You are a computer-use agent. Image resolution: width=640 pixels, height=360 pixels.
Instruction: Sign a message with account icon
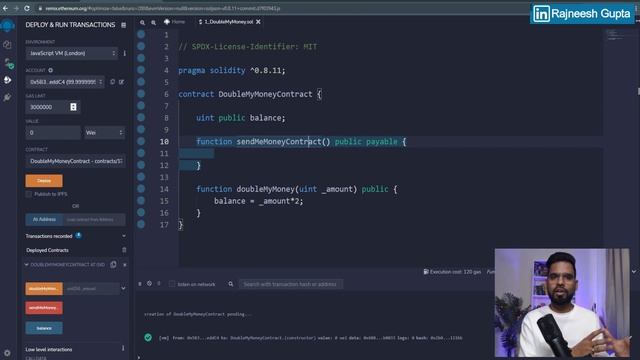tap(121, 82)
